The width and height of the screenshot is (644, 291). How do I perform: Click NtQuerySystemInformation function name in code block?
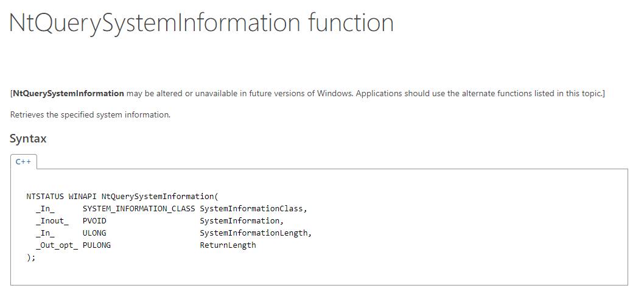click(x=158, y=197)
